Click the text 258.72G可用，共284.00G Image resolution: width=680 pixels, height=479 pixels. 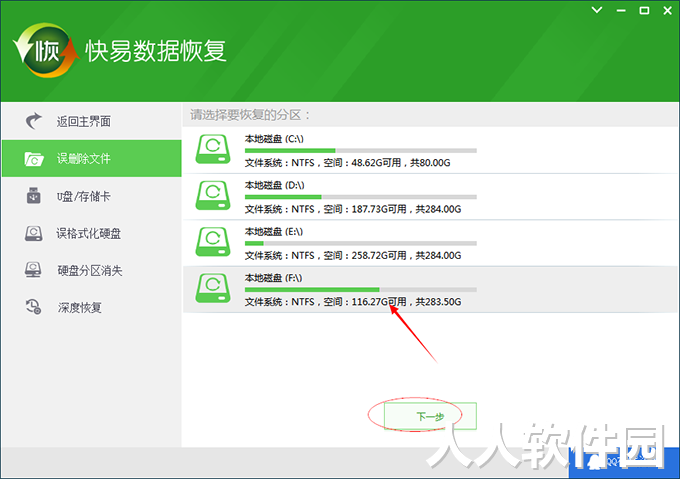pyautogui.click(x=406, y=256)
